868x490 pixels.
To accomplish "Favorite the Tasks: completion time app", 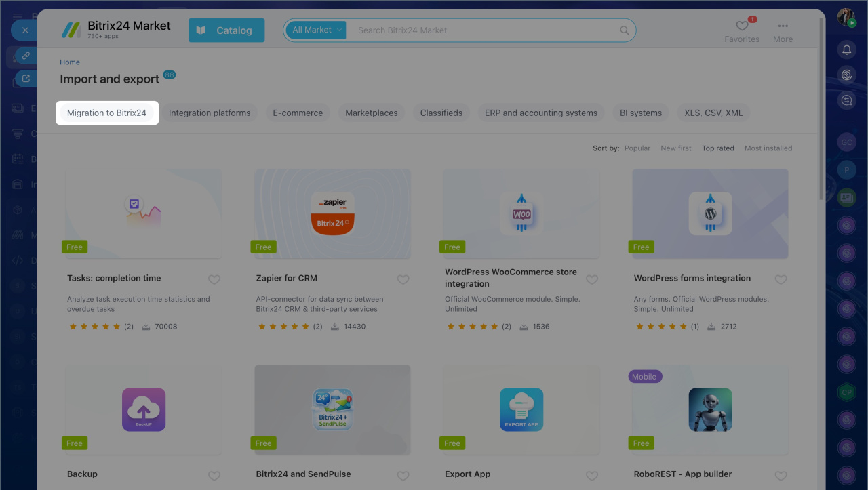I will point(214,279).
